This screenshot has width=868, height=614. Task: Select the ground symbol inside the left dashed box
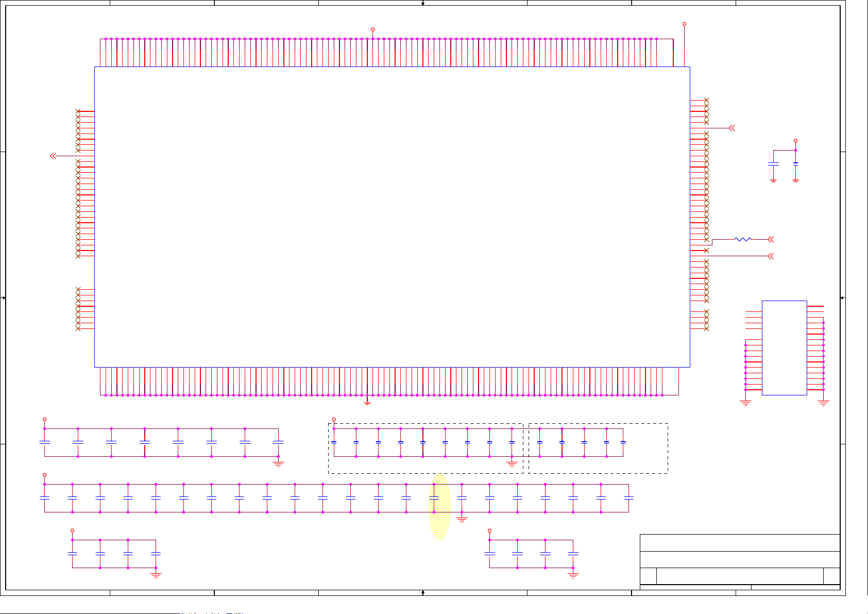pyautogui.click(x=512, y=463)
